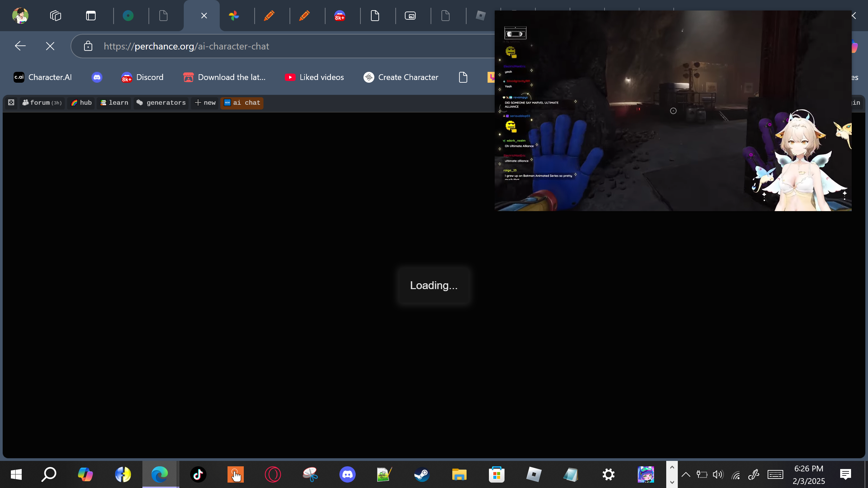Open the tab actions menu icon
Image resolution: width=868 pixels, height=488 pixels.
(x=91, y=16)
